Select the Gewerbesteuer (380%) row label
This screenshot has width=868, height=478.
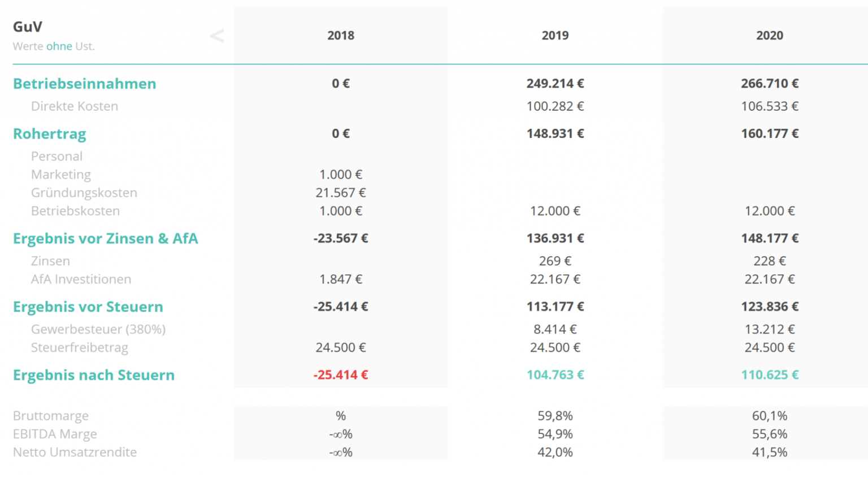98,329
